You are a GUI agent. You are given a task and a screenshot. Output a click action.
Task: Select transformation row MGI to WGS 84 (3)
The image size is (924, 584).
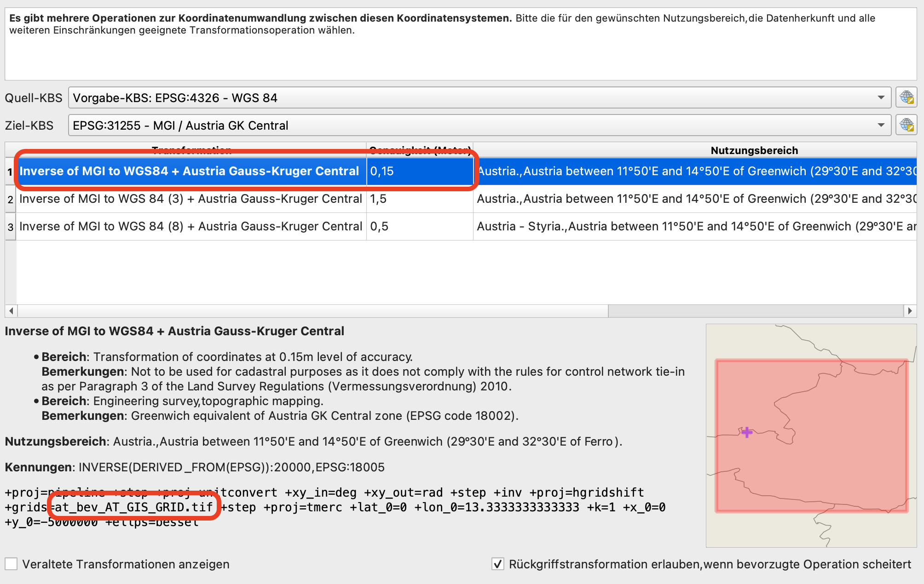point(191,199)
